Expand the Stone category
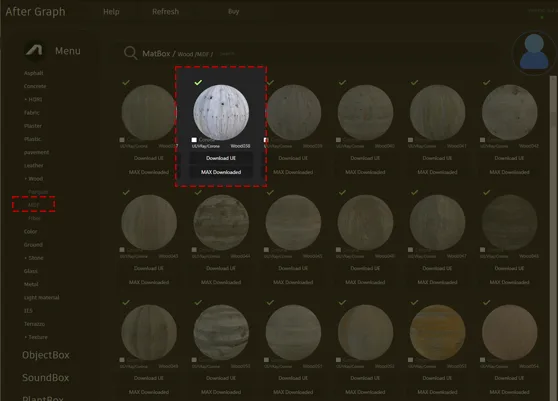 coord(34,258)
